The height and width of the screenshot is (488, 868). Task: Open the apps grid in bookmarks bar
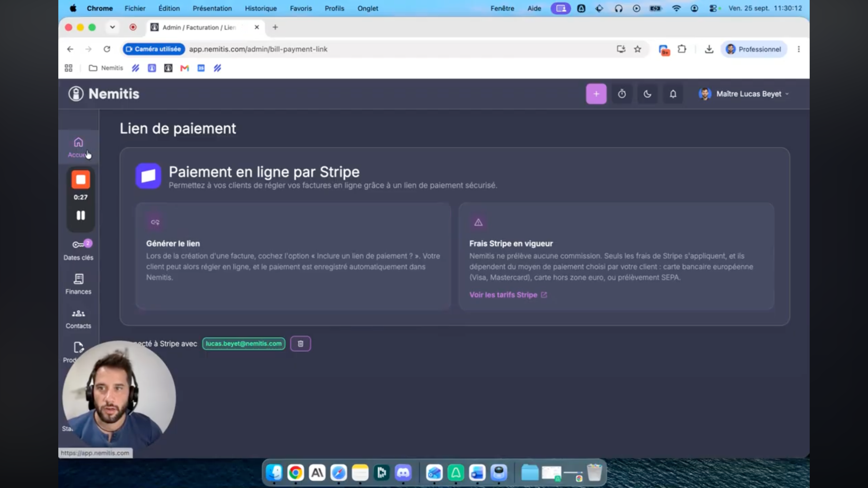[x=68, y=68]
